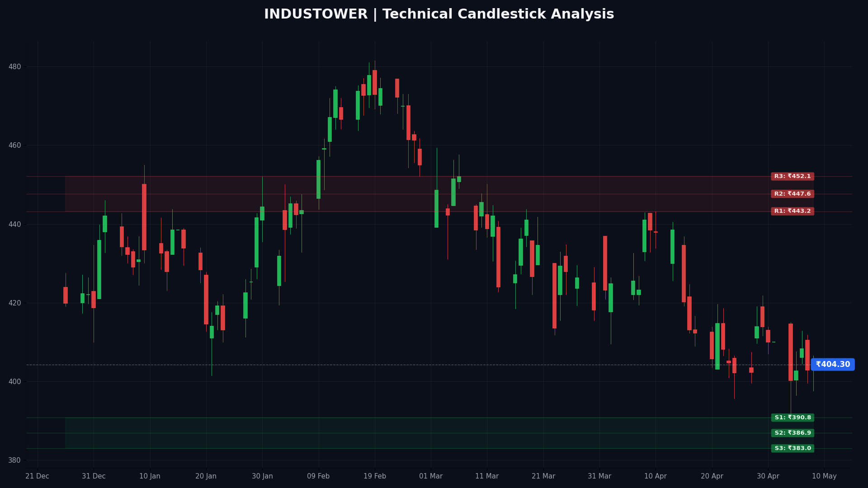The image size is (868, 488).
Task: Select the R2: ₹447.6 resistance label
Action: 793,194
